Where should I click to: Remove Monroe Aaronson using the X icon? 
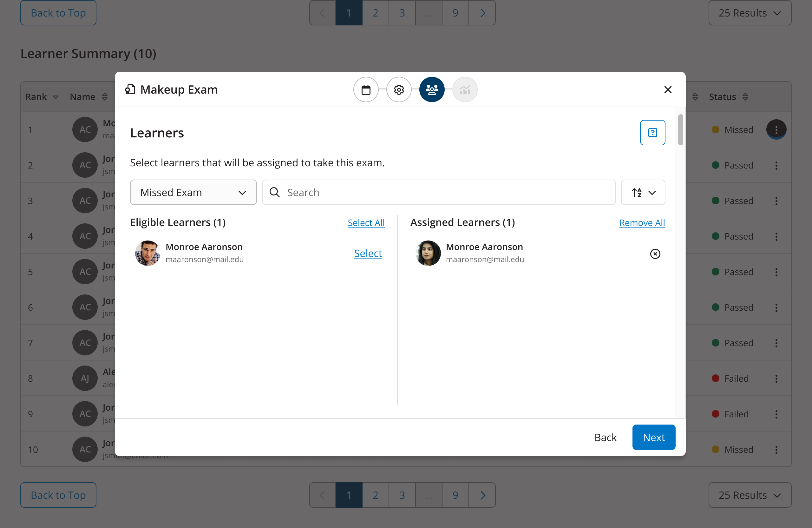pos(655,254)
